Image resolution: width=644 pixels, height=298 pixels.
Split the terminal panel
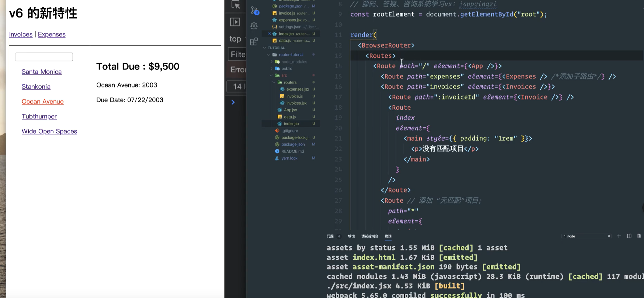(x=629, y=236)
